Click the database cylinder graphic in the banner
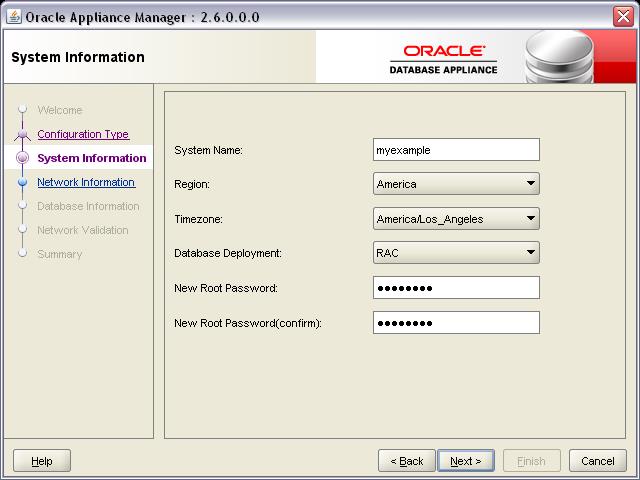 tap(559, 57)
